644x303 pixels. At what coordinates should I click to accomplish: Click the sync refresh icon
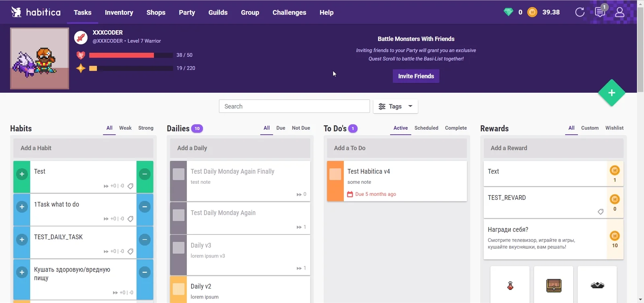point(580,12)
